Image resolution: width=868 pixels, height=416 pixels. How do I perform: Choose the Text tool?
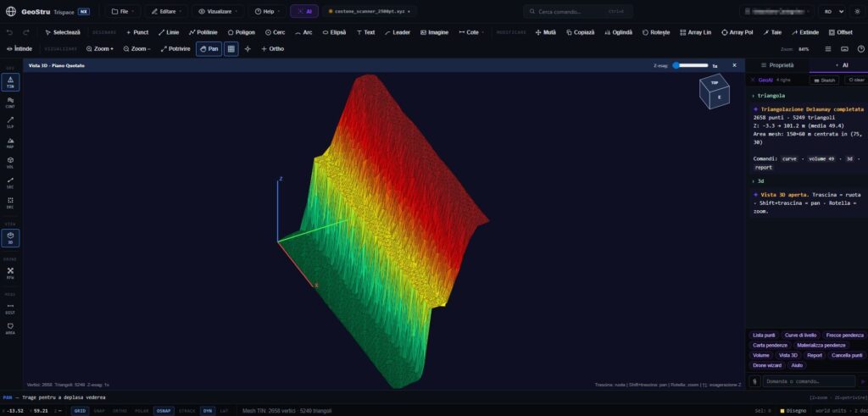pos(366,33)
